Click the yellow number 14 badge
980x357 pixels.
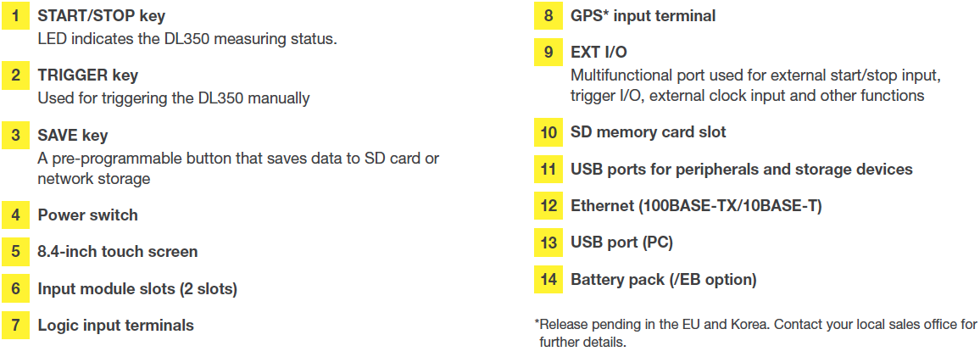pos(548,280)
